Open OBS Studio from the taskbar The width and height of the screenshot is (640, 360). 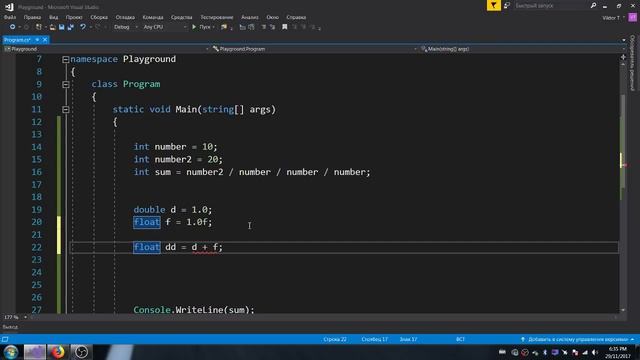coord(81,352)
